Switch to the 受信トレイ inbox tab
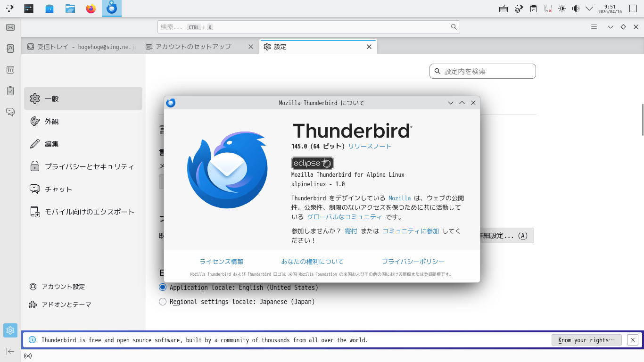644x362 pixels. point(81,47)
